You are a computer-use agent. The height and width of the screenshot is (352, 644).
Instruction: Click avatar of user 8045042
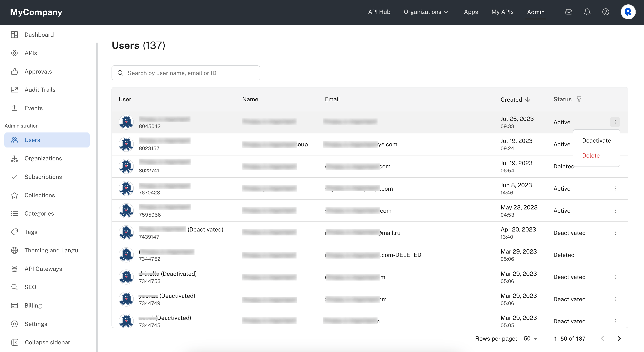tap(126, 122)
